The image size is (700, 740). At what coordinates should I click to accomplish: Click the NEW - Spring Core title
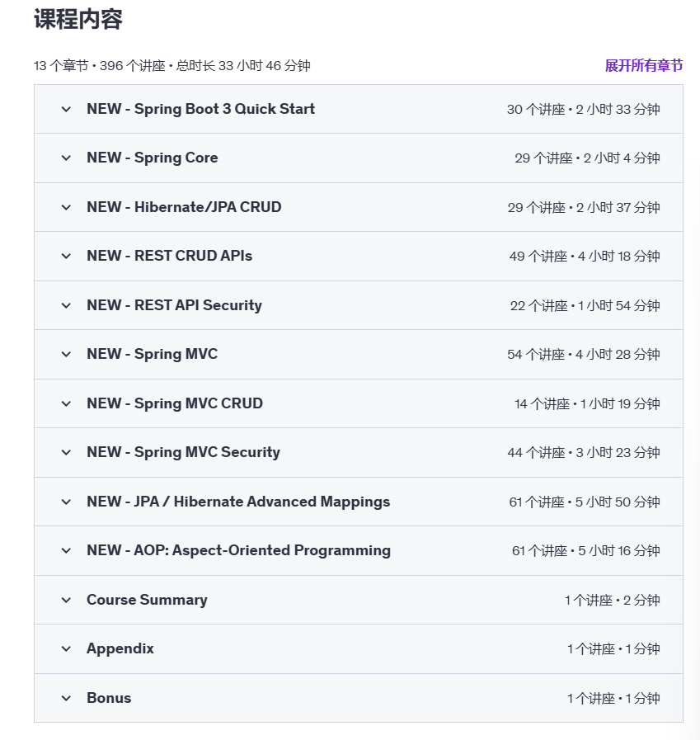[x=153, y=158]
